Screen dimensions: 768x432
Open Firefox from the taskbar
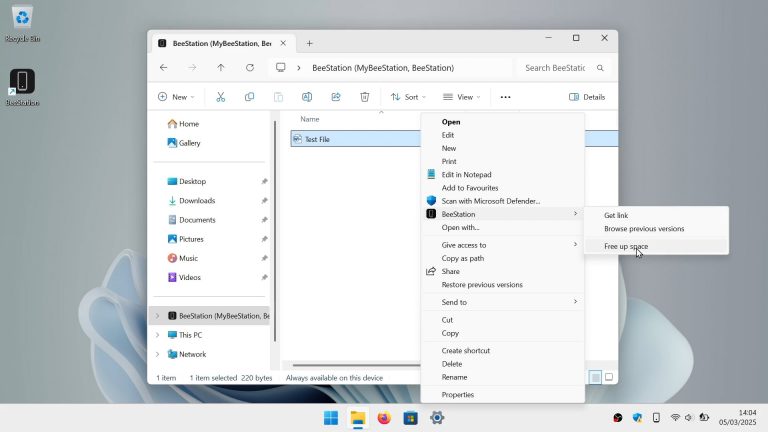click(384, 418)
